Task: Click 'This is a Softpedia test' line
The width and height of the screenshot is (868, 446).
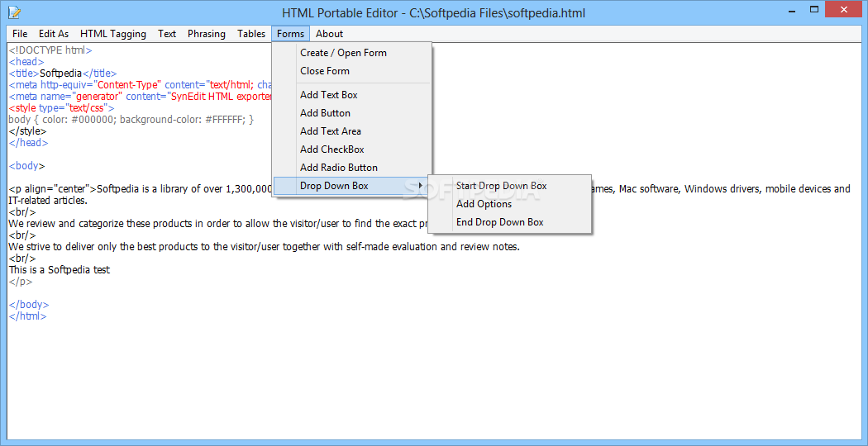Action: (x=60, y=270)
